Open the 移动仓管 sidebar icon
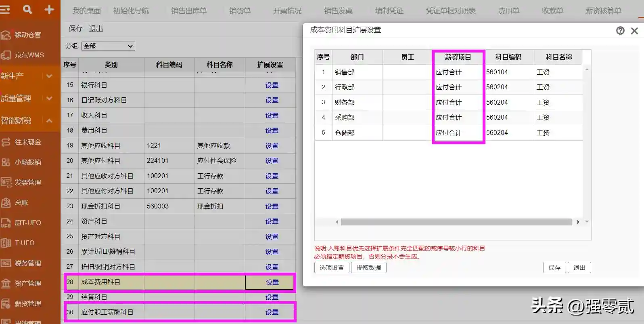This screenshot has height=324, width=644. pyautogui.click(x=6, y=35)
